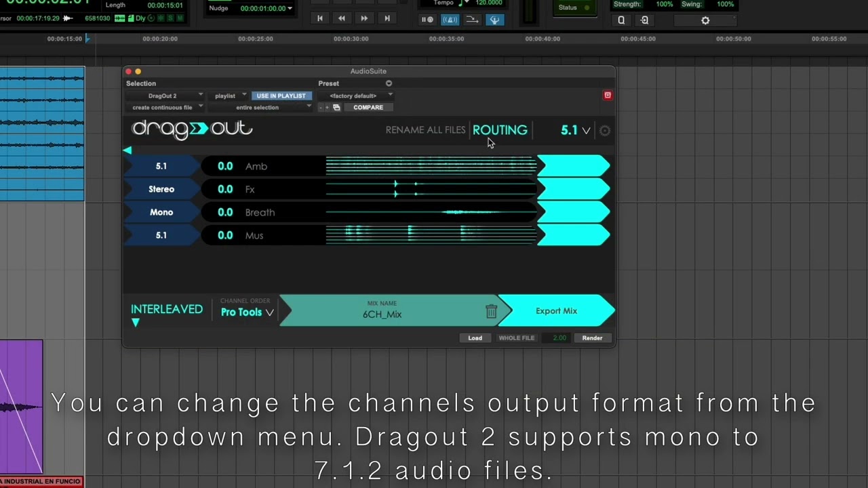Open the create continuous file dropdown
Viewport: 868px width, 488px height.
pyautogui.click(x=165, y=107)
